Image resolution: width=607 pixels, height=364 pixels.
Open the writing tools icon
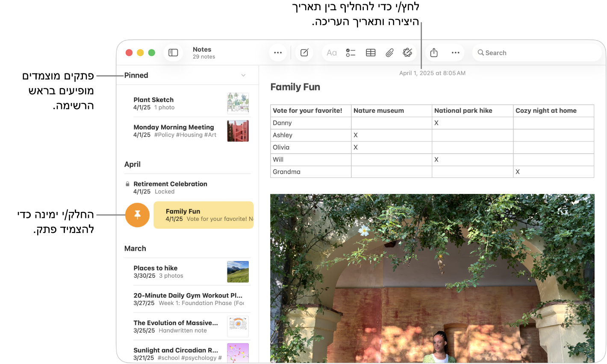point(407,53)
